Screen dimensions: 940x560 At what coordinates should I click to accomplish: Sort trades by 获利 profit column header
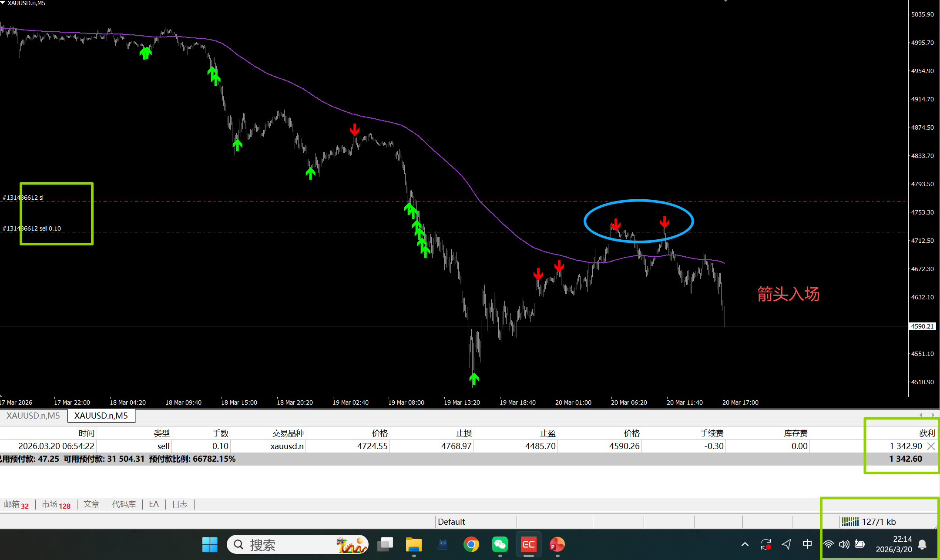coord(927,433)
